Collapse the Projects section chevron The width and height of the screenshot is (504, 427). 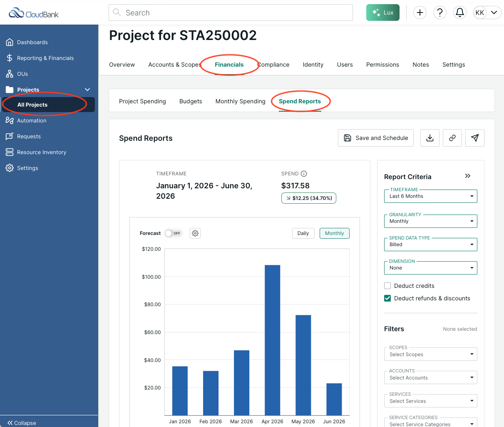[x=87, y=90]
